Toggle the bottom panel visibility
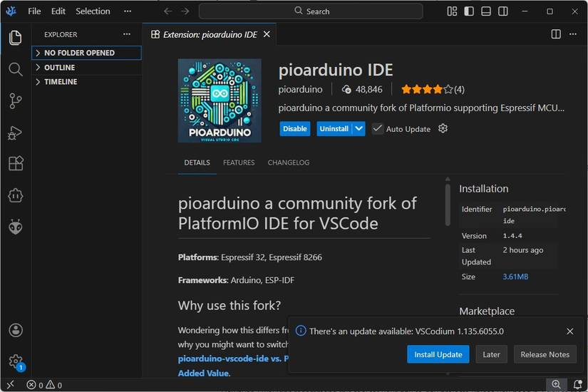This screenshot has width=588, height=392. pyautogui.click(x=486, y=11)
